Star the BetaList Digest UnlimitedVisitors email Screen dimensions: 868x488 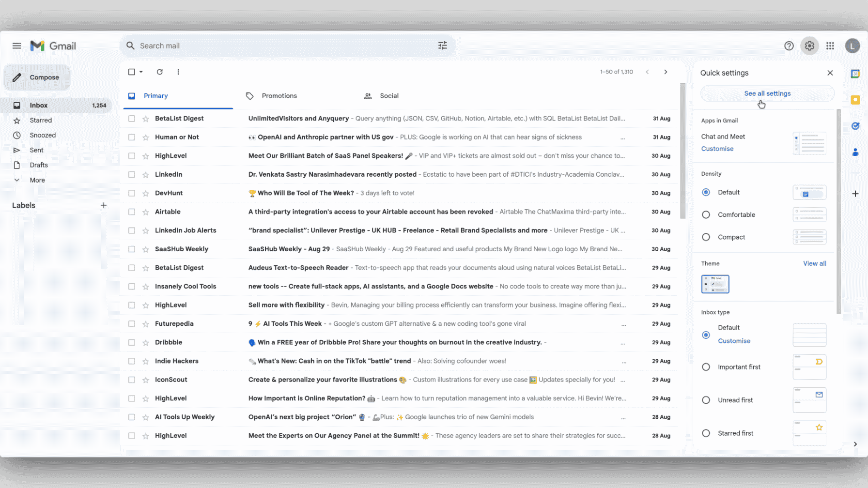[145, 119]
